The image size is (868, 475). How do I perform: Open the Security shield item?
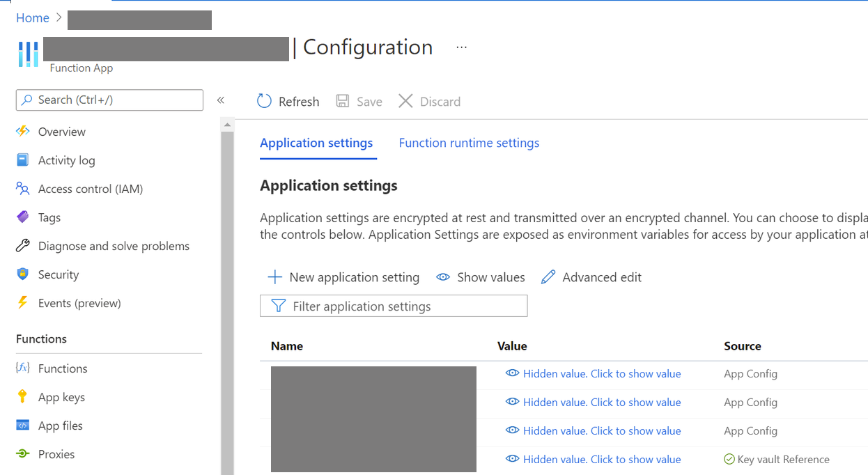point(58,274)
